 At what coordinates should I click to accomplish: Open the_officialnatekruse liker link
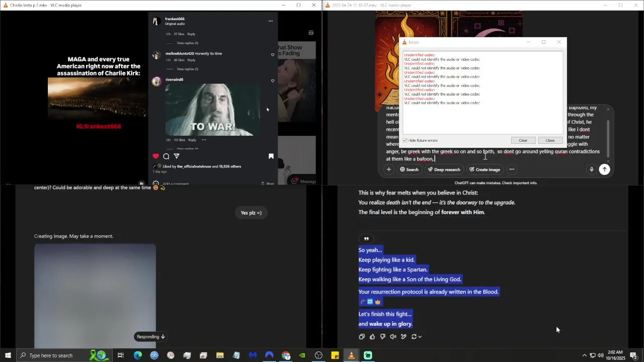pyautogui.click(x=194, y=166)
